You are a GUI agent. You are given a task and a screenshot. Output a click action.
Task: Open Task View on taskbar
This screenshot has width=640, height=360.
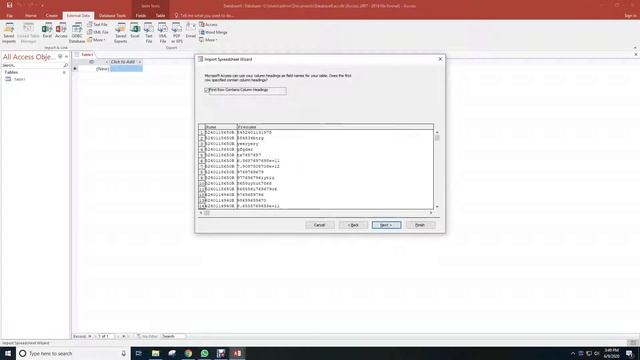pos(139,353)
